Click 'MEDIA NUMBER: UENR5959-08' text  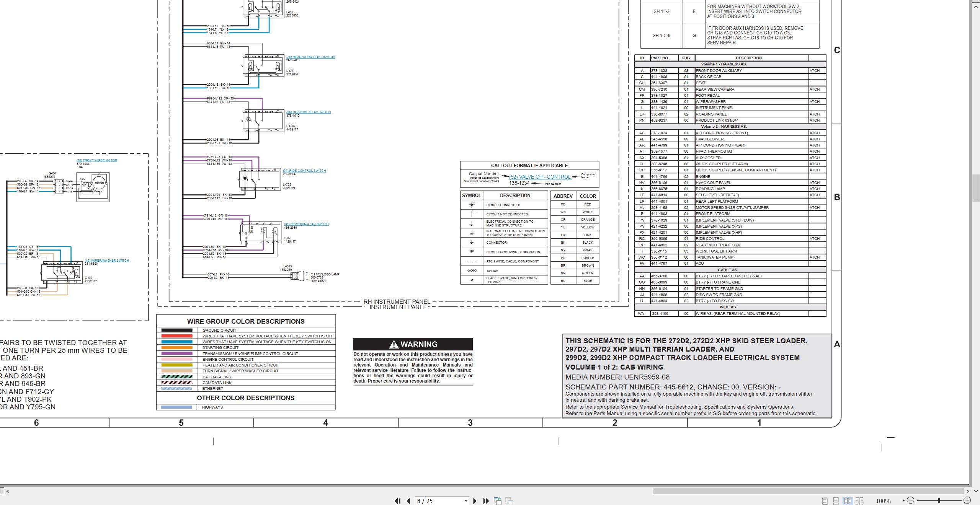617,377
